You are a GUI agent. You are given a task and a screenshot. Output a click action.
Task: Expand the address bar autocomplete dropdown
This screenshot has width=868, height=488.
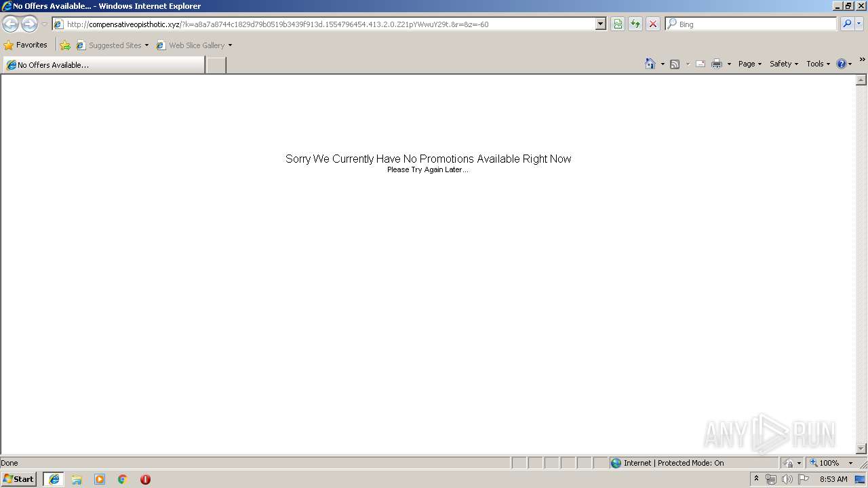(x=600, y=24)
